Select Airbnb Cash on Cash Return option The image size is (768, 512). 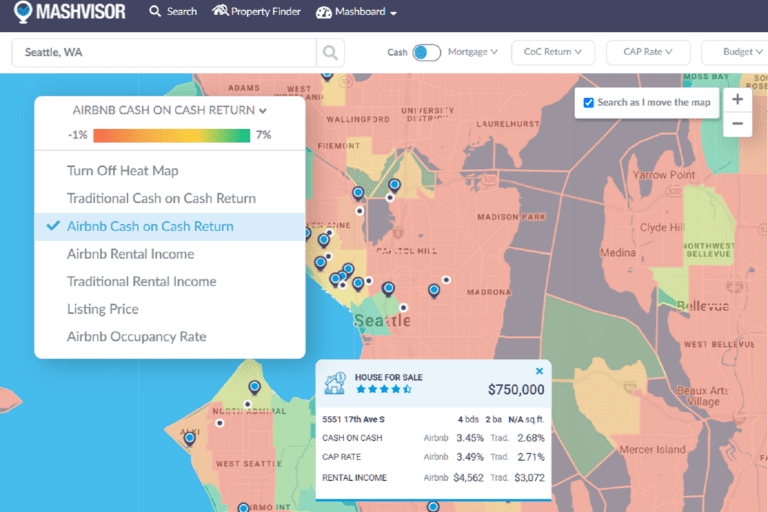coord(150,226)
